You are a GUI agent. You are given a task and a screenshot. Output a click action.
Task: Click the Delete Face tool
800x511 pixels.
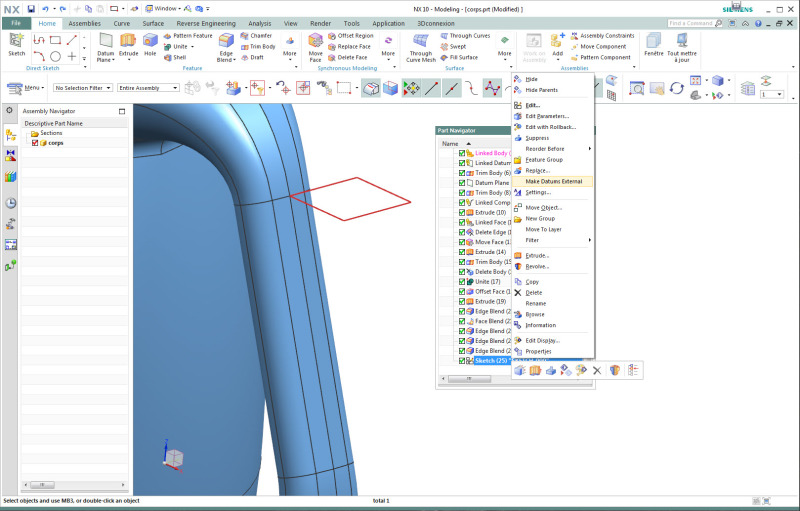(347, 57)
